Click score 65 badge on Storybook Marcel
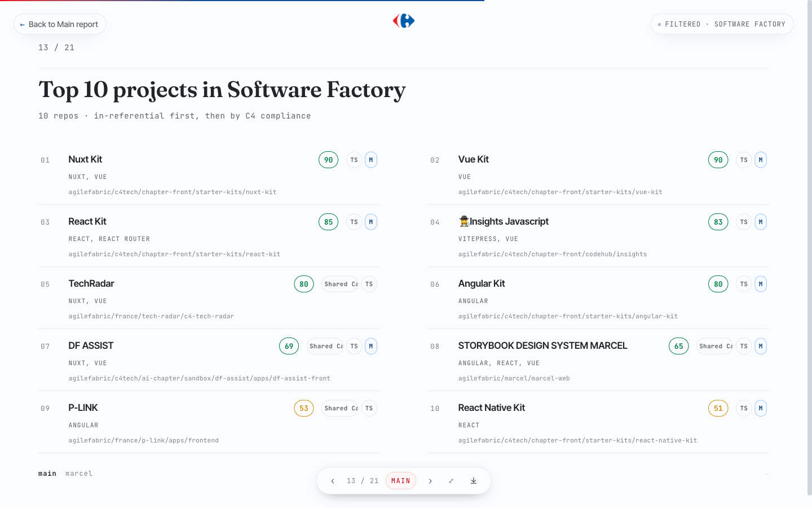This screenshot has height=508, width=812. click(679, 346)
